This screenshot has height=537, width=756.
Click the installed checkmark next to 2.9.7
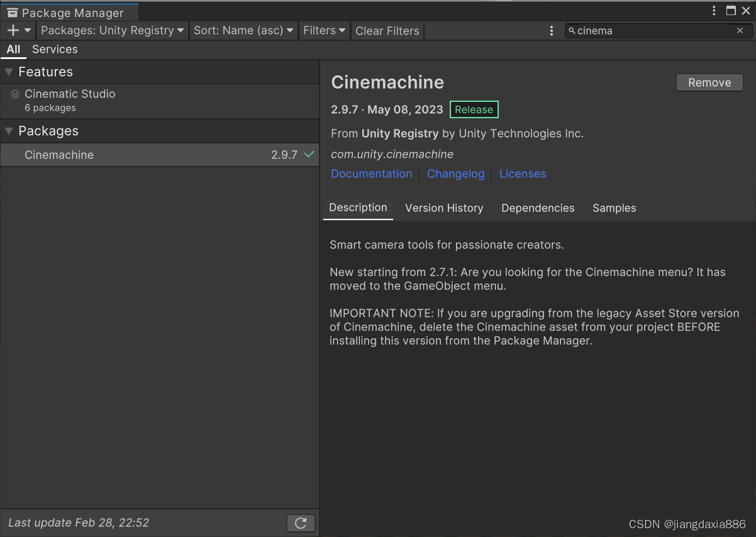point(309,155)
